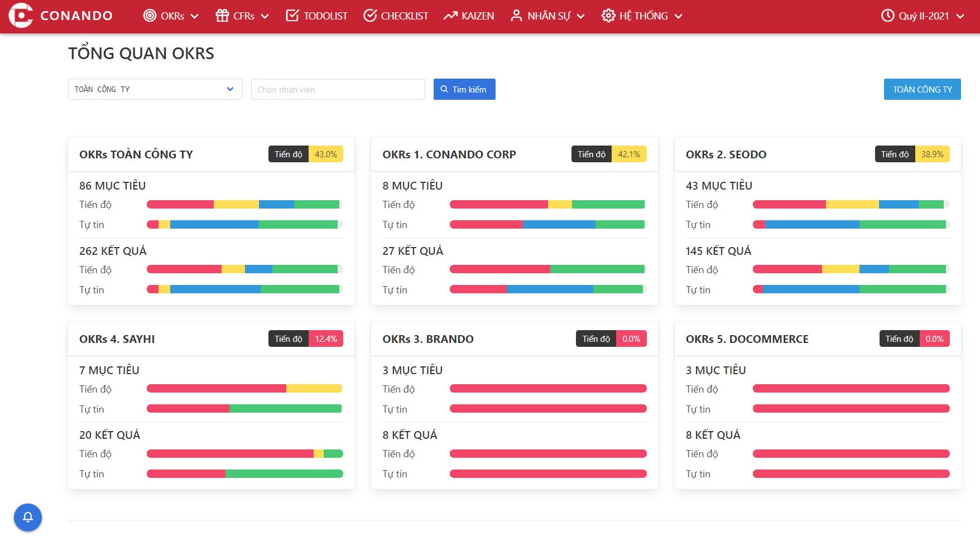This screenshot has height=537, width=980.
Task: Click the 38.9% progress badge
Action: point(932,154)
